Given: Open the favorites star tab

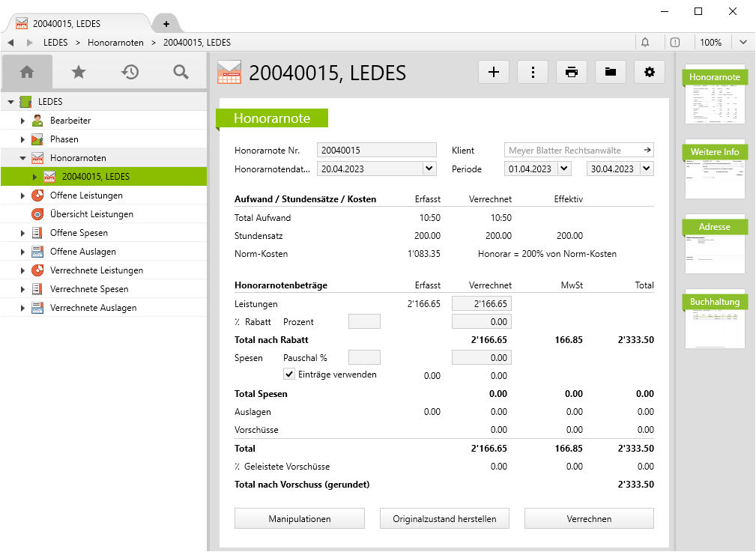Looking at the screenshot, I should (x=79, y=72).
